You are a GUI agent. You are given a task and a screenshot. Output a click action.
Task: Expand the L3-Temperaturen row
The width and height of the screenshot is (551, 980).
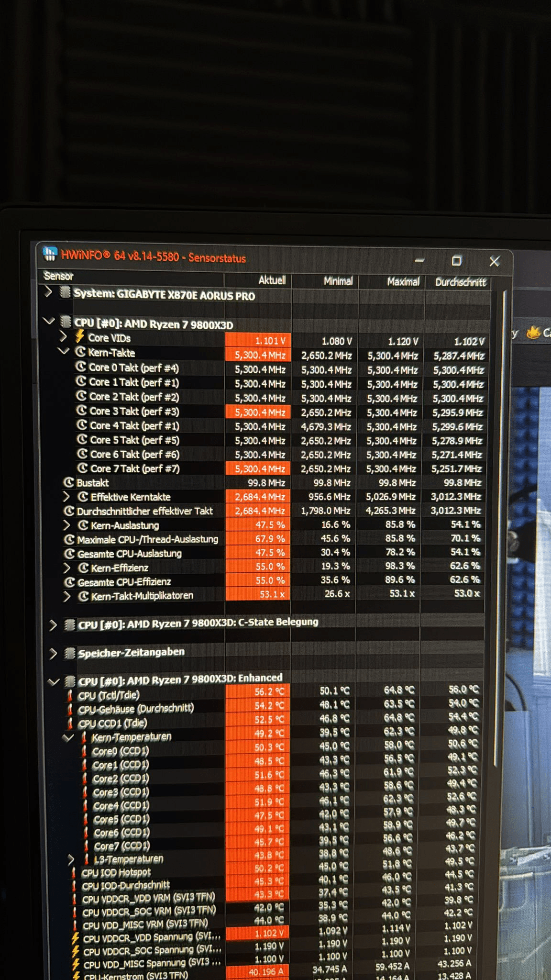71,860
